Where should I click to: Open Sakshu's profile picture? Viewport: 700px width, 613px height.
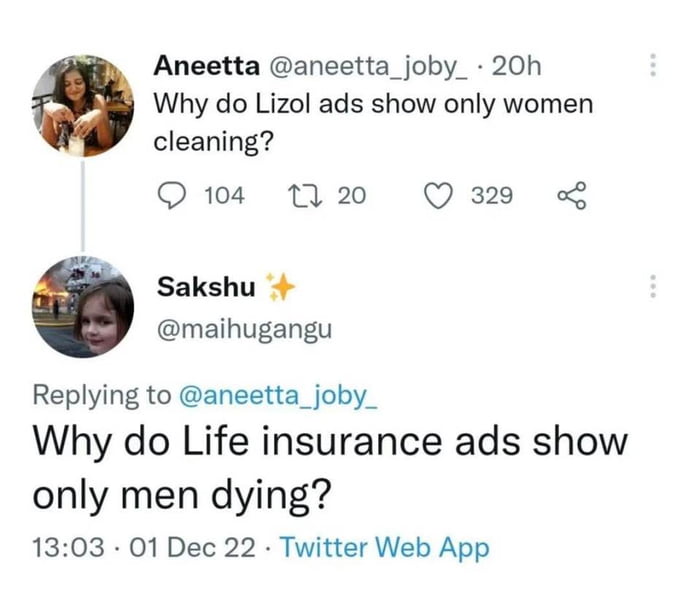[82, 306]
